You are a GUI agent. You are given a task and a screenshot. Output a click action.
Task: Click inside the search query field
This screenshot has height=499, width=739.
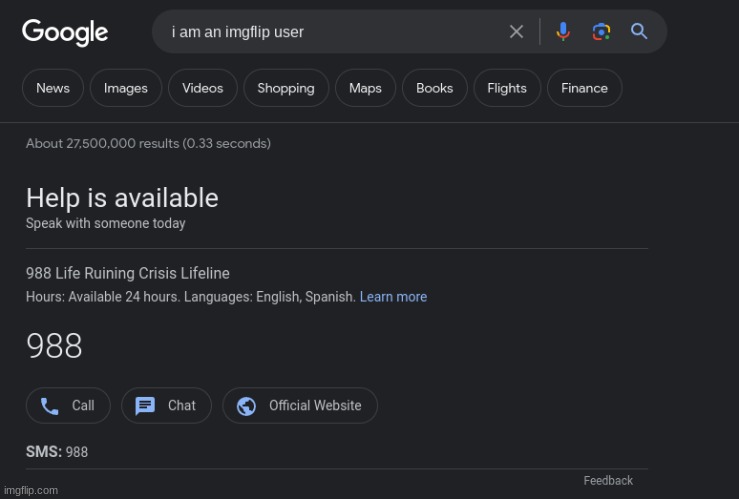pos(330,32)
